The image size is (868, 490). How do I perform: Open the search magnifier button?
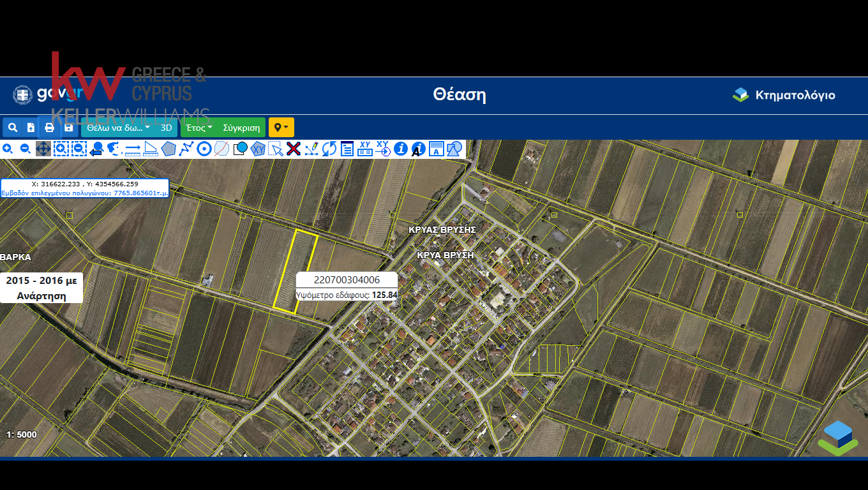pos(13,128)
